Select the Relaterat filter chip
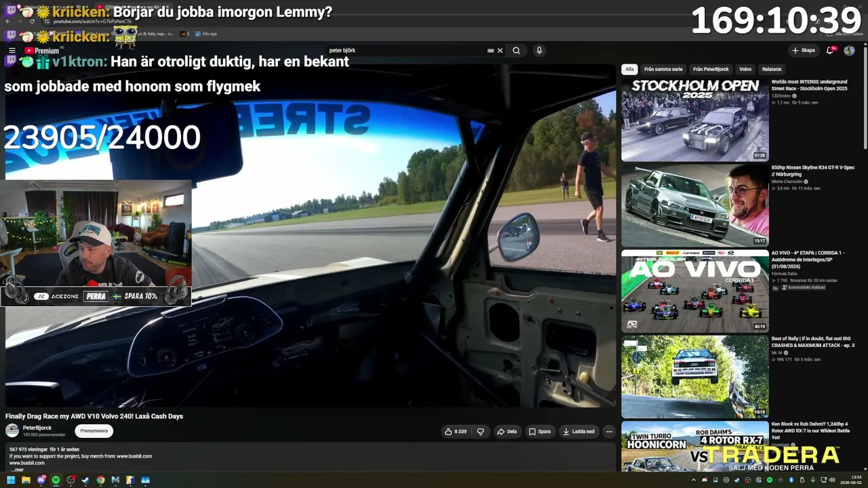Image resolution: width=868 pixels, height=488 pixels. pos(772,69)
